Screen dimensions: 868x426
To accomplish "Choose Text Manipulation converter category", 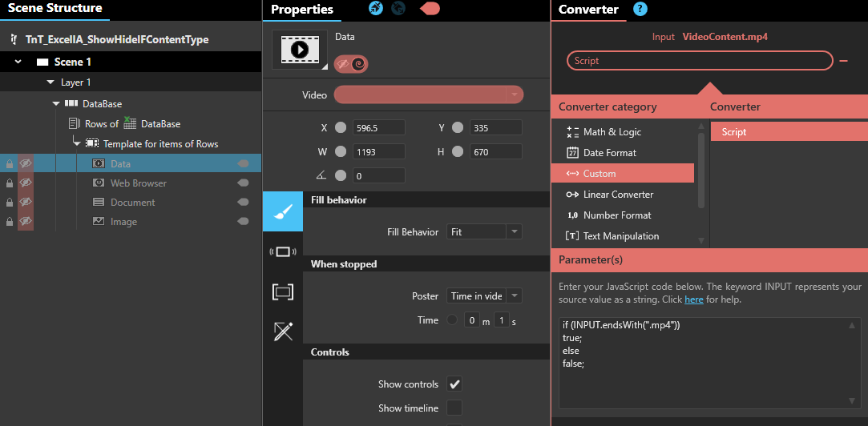I will 620,236.
